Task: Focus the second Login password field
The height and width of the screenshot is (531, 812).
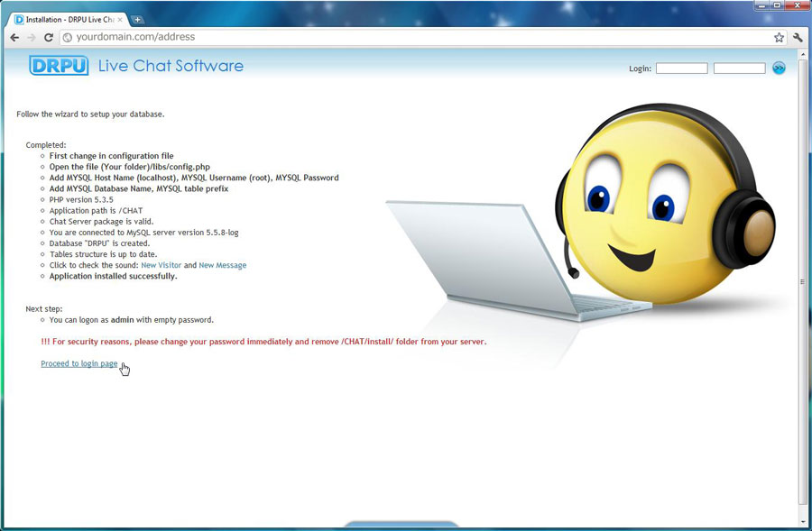Action: [x=739, y=69]
